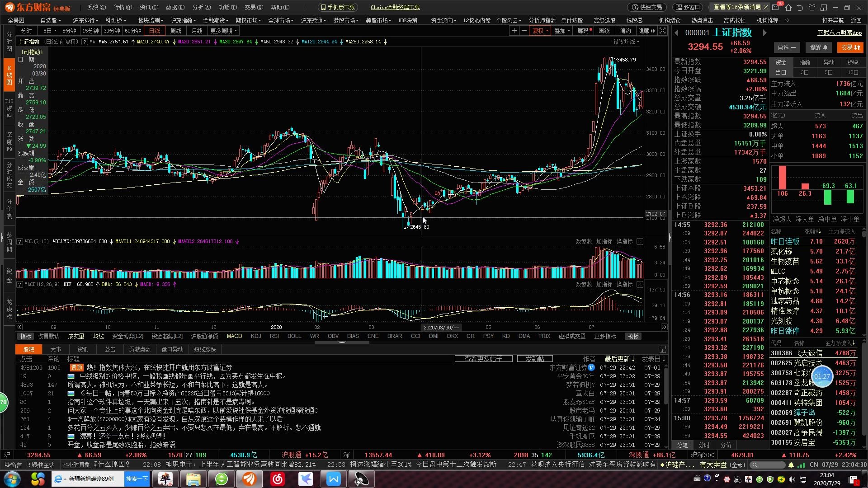This screenshot has width=868, height=488.
Task: Click 快速交易 button
Action: 647,8
